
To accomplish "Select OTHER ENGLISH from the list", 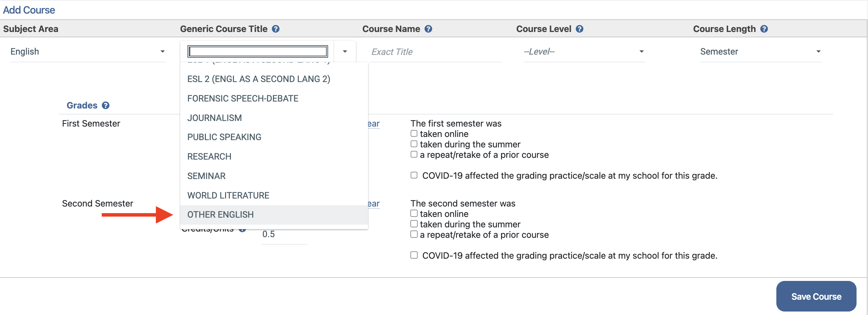I will [220, 215].
